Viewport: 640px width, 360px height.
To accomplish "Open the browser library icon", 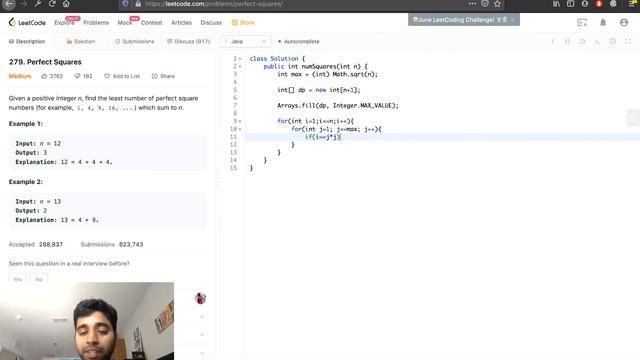I will click(556, 4).
